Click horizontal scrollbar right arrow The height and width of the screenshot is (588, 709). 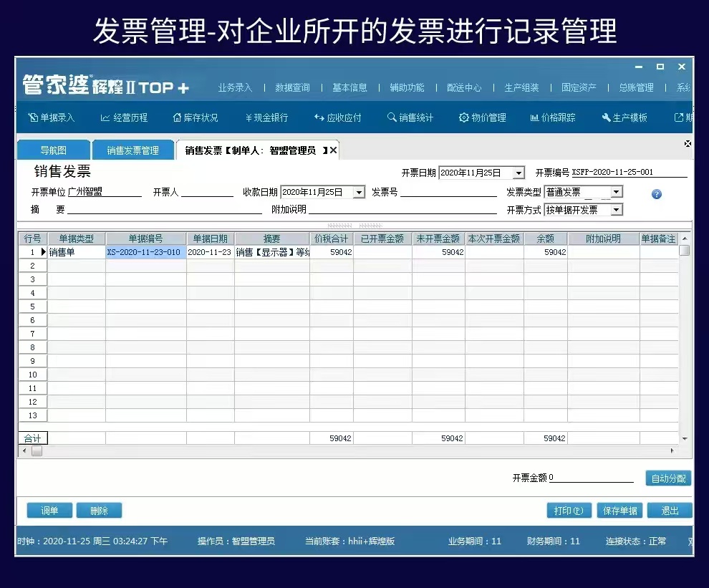click(672, 450)
